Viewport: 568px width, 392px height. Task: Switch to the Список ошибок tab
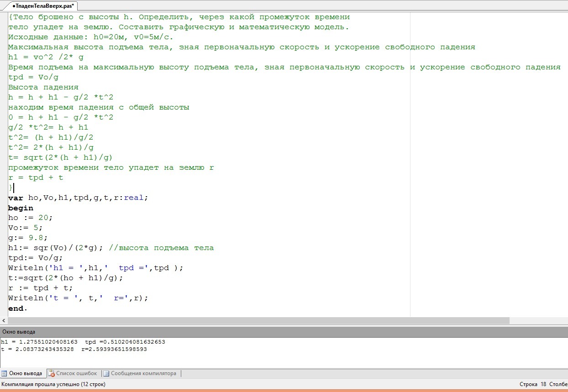[x=76, y=373]
